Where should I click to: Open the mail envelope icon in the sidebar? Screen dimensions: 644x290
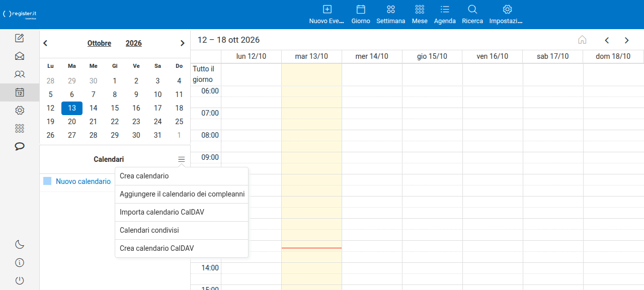20,56
